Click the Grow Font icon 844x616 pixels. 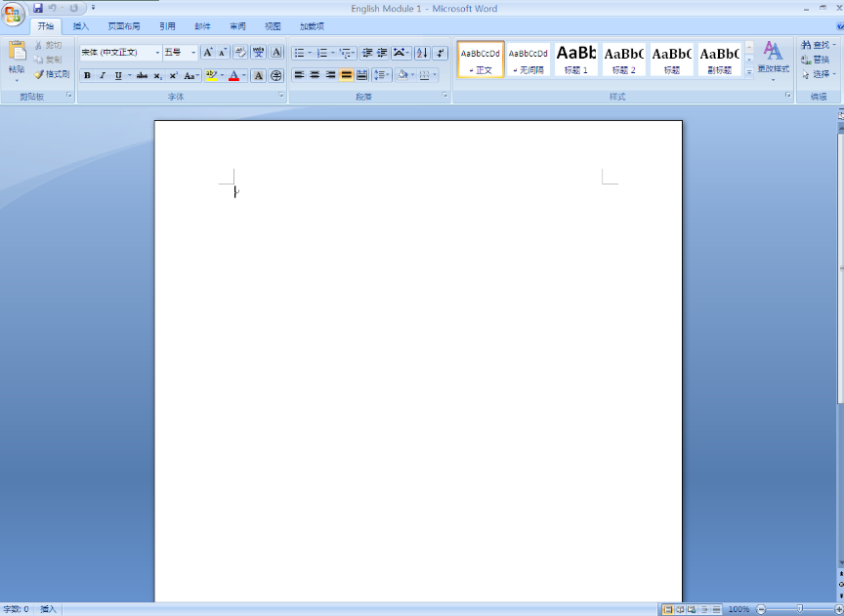[x=208, y=53]
